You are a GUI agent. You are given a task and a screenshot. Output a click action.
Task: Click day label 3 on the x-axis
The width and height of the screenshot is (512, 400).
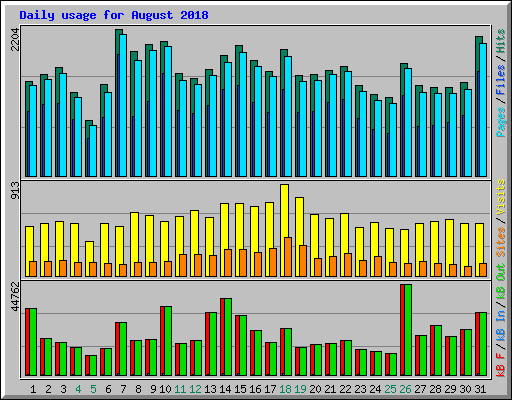point(63,389)
